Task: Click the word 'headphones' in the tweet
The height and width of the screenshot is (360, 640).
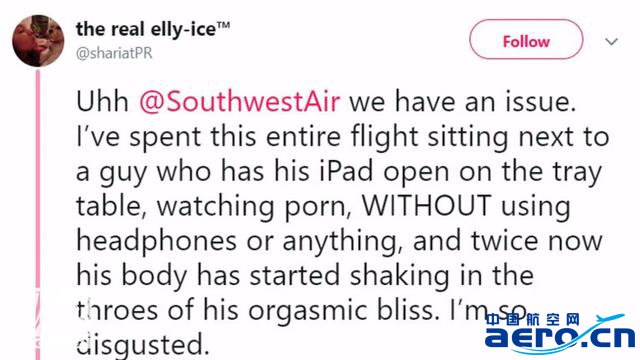Action: (x=156, y=240)
